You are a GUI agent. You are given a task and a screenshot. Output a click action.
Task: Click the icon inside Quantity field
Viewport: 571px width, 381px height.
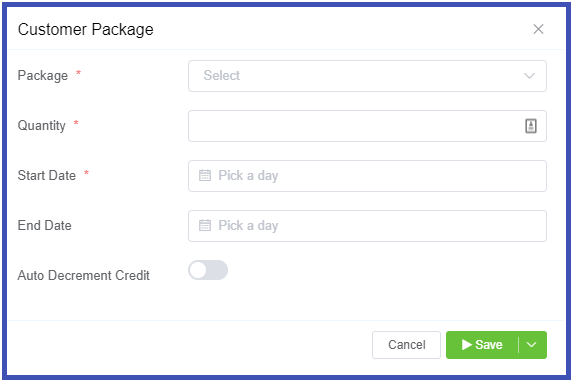coord(531,126)
